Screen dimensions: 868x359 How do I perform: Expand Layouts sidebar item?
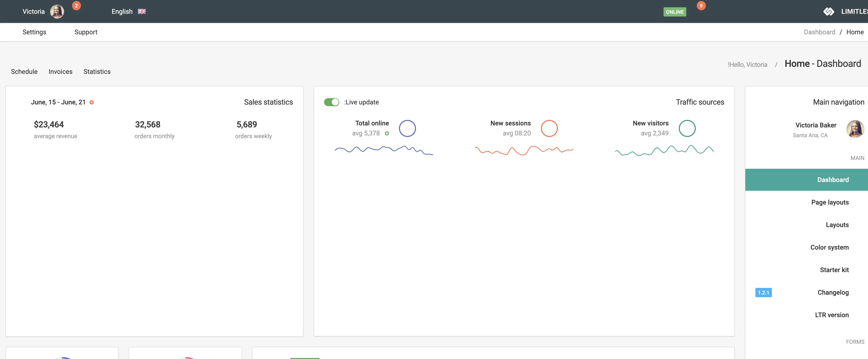(x=806, y=225)
